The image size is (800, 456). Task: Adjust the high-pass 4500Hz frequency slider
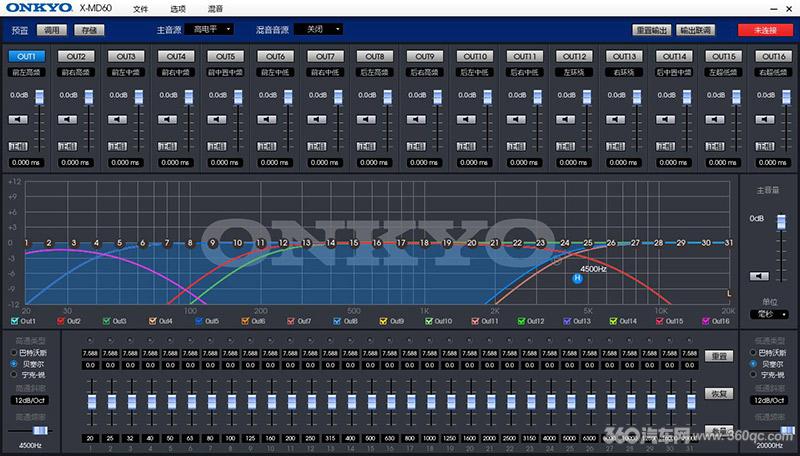pyautogui.click(x=40, y=431)
